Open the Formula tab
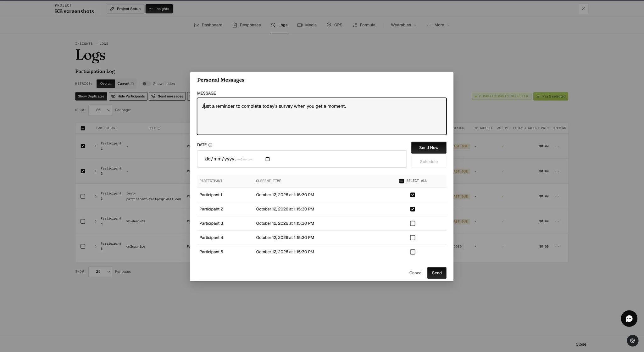This screenshot has width=644, height=352. [x=364, y=25]
